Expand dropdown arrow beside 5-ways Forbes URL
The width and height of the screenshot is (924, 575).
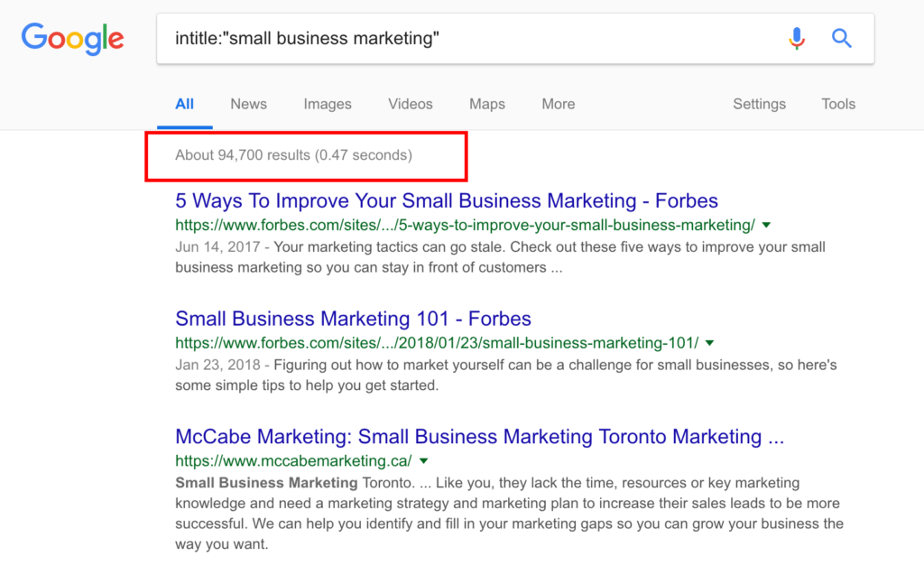click(x=766, y=226)
